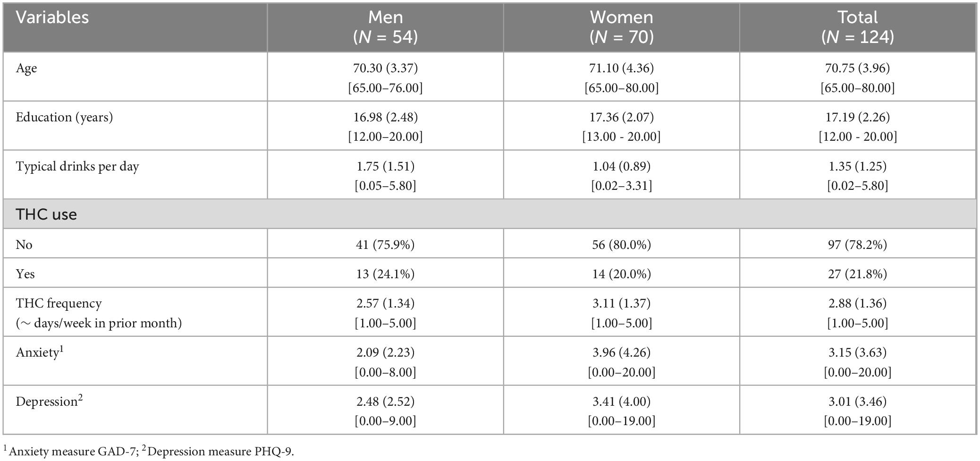Select total drinks value 1.35 (1.25)
The width and height of the screenshot is (980, 461).
point(857,166)
